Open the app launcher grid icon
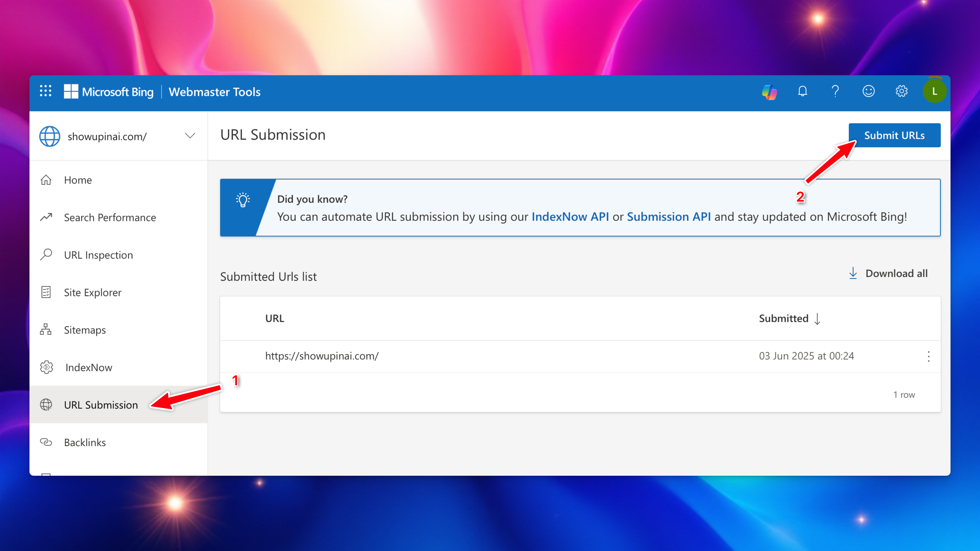The height and width of the screenshot is (551, 980). [x=46, y=91]
